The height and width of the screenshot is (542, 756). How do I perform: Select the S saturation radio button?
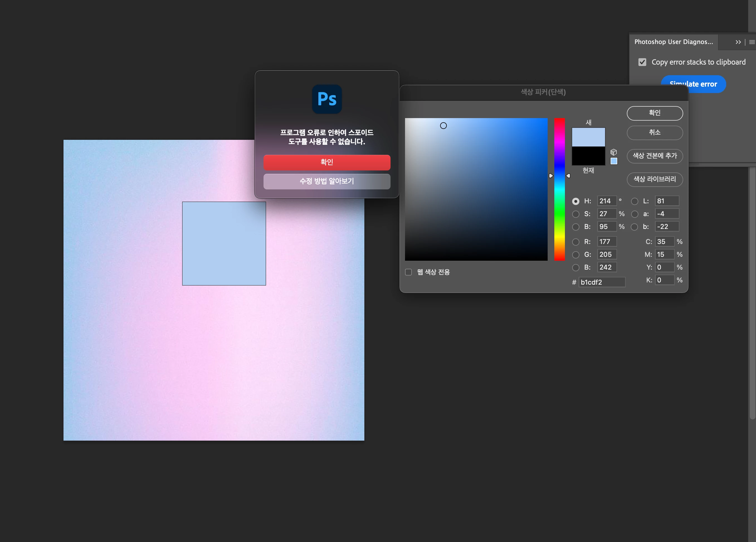coord(575,214)
